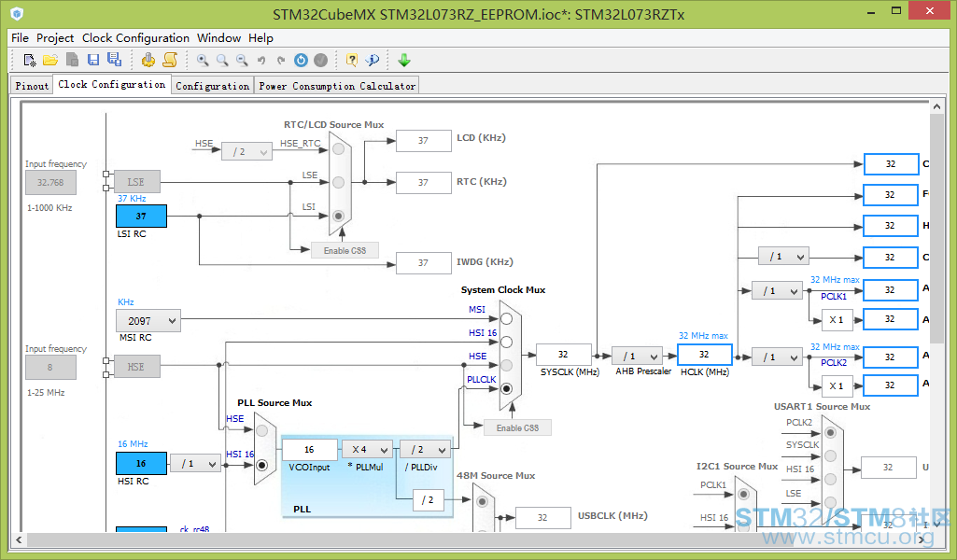957x560 pixels.
Task: Click the VCOInput 16 value field
Action: 309,450
